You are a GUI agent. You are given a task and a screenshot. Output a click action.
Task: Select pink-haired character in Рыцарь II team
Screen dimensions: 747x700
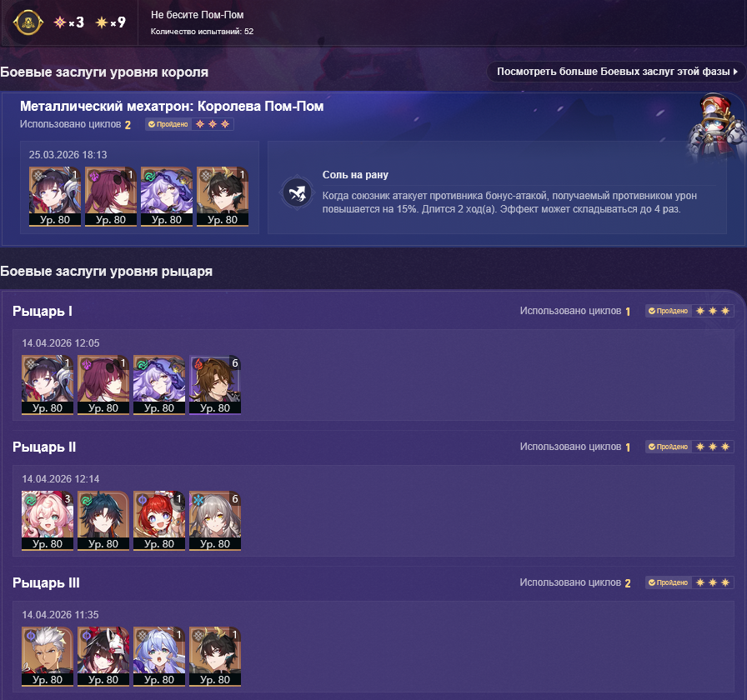(x=48, y=521)
